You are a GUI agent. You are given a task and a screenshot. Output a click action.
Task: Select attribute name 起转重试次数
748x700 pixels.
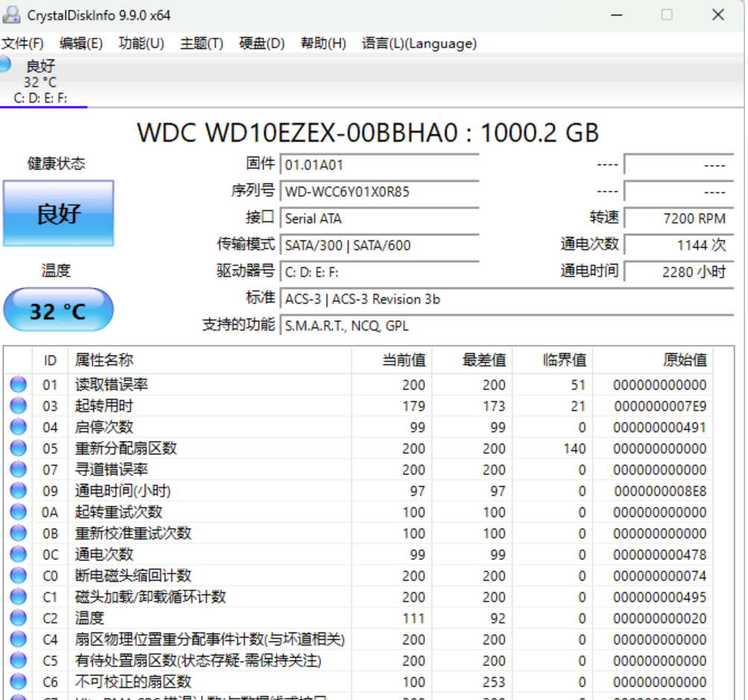point(119,512)
